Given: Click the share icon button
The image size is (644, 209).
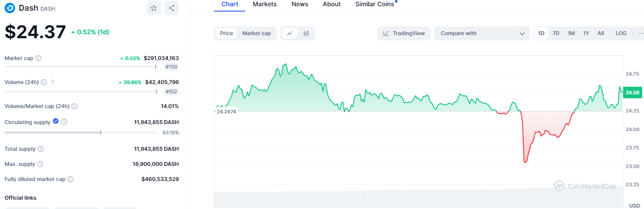Looking at the screenshot, I should (x=172, y=8).
